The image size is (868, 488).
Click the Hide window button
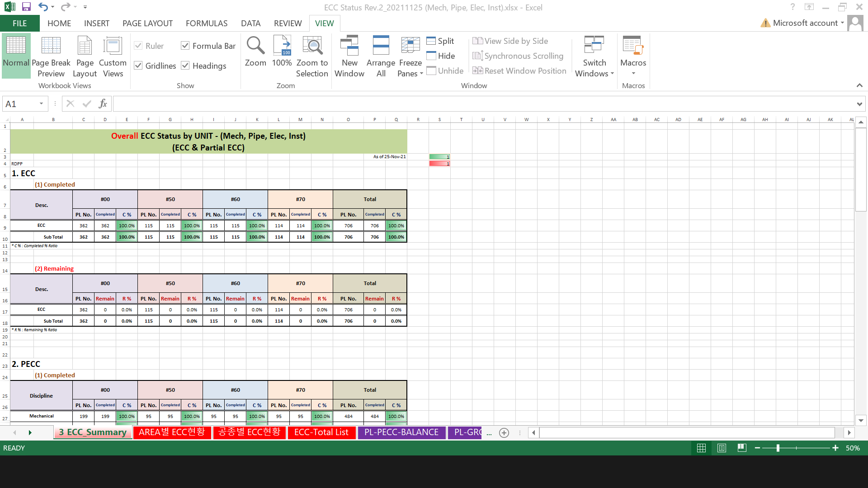pyautogui.click(x=441, y=56)
